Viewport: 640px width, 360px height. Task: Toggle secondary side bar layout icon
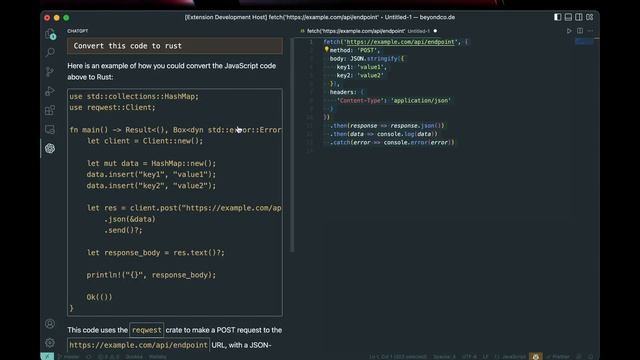point(579,17)
